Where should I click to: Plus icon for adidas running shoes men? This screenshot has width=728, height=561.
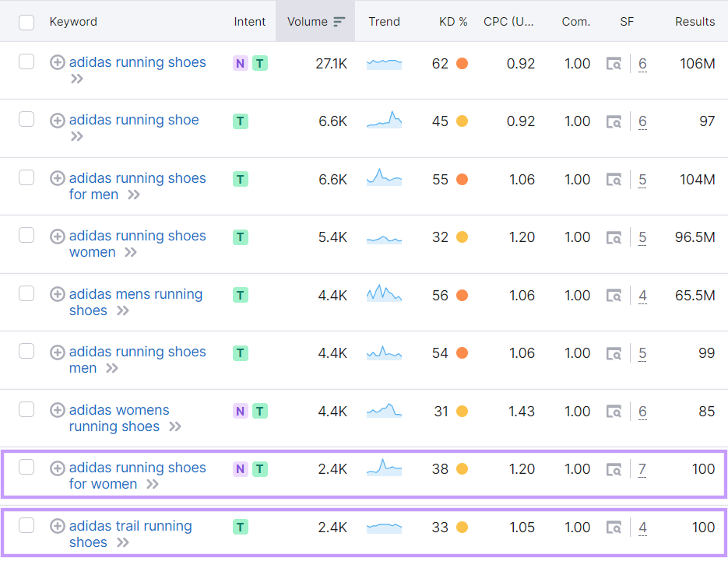[57, 352]
